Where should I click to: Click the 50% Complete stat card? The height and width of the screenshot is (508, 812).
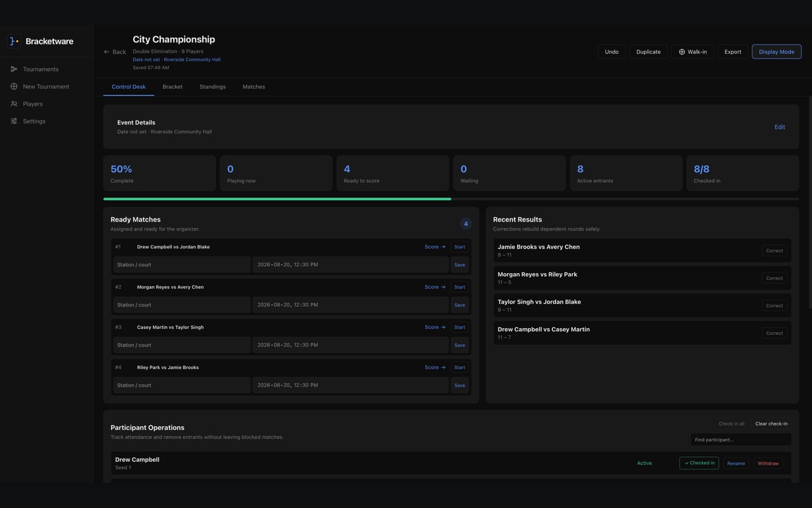point(159,173)
